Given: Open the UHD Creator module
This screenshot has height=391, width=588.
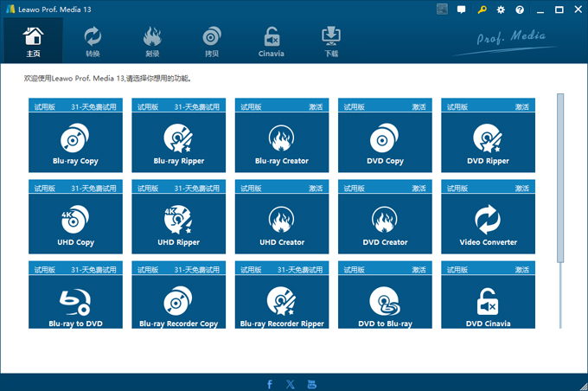Looking at the screenshot, I should (x=282, y=223).
